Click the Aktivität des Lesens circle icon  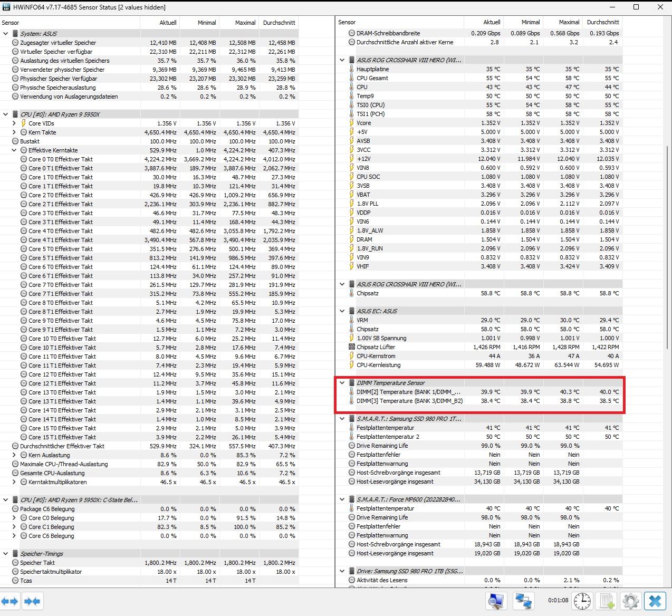click(352, 580)
